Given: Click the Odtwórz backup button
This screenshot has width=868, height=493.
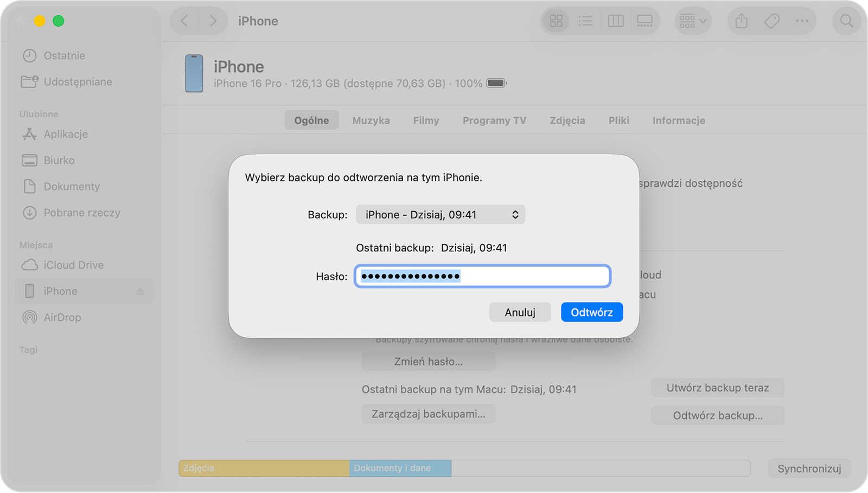Looking at the screenshot, I should [x=718, y=415].
